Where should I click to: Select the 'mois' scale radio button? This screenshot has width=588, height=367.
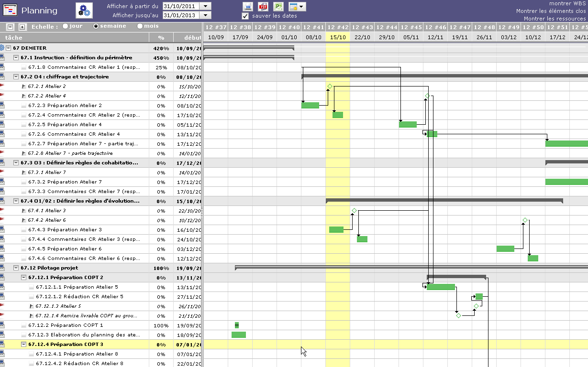click(x=140, y=26)
